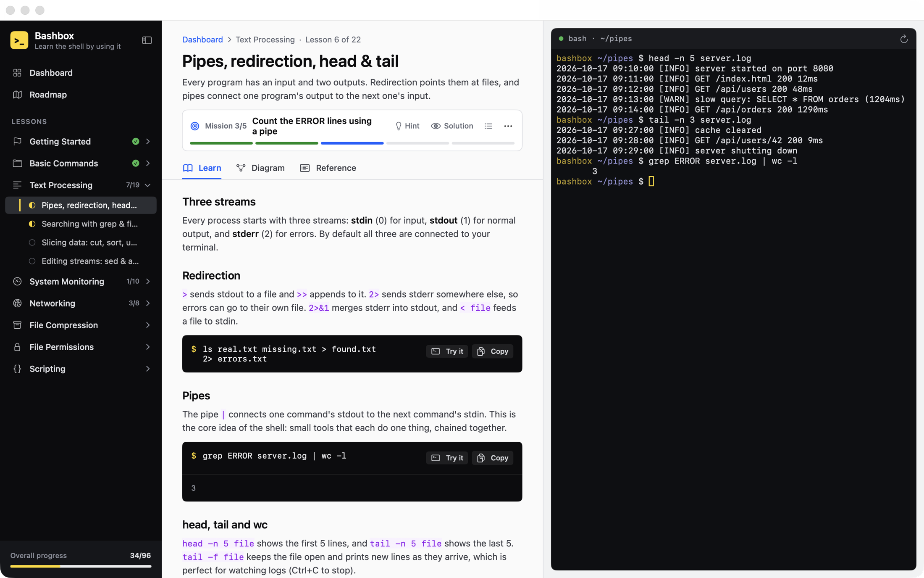Click the first green mission progress segment
Screen dimensions: 924x578
point(221,143)
